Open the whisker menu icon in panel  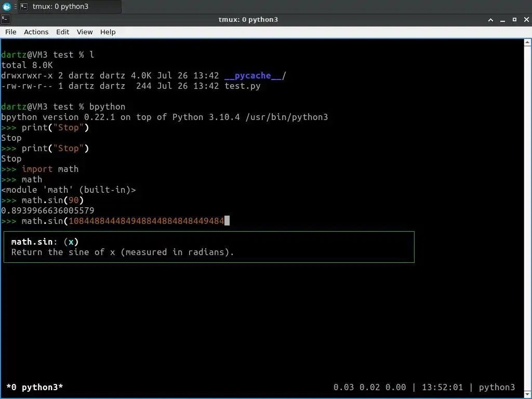coord(6,6)
